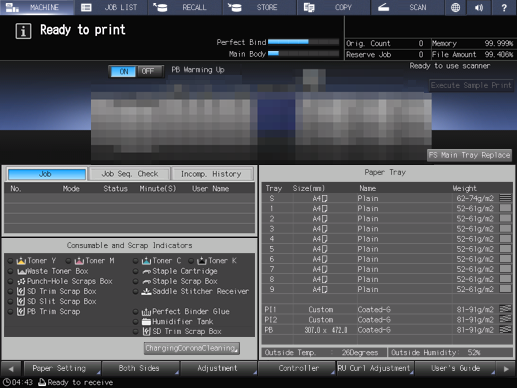The image size is (517, 388).
Task: Select the Job tab
Action: tap(47, 174)
